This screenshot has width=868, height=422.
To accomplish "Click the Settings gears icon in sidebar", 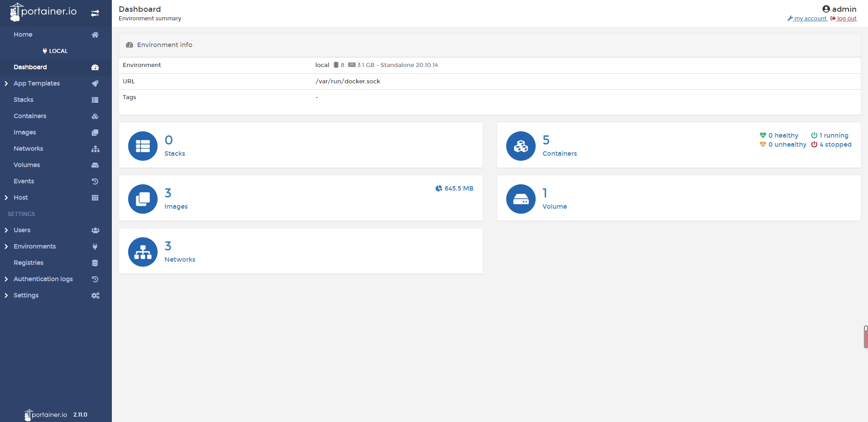I will (x=95, y=296).
